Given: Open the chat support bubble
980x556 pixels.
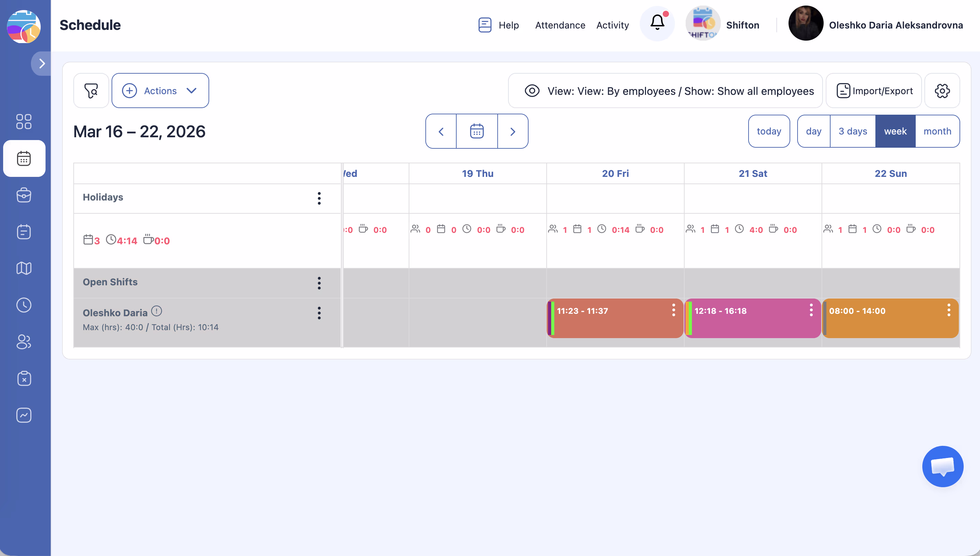Looking at the screenshot, I should point(942,466).
